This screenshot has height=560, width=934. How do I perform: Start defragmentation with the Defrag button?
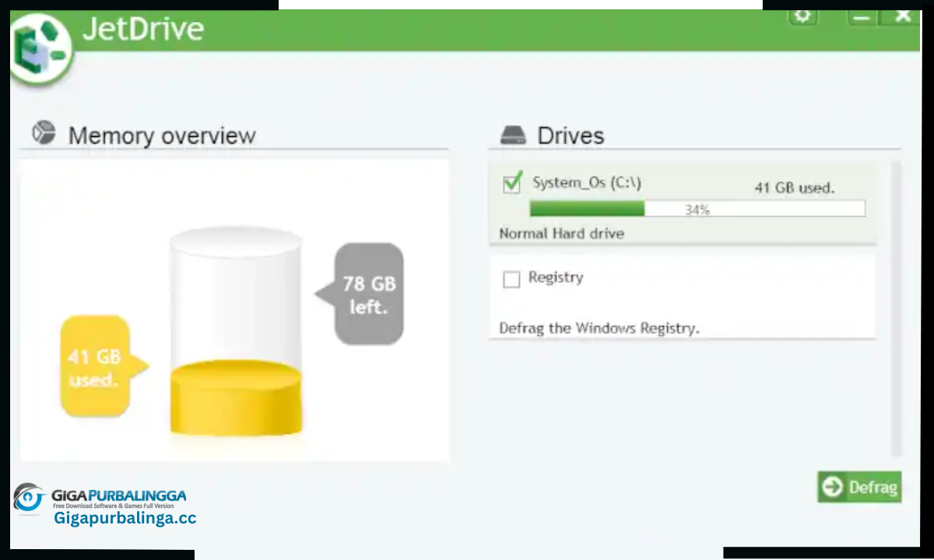pos(859,487)
